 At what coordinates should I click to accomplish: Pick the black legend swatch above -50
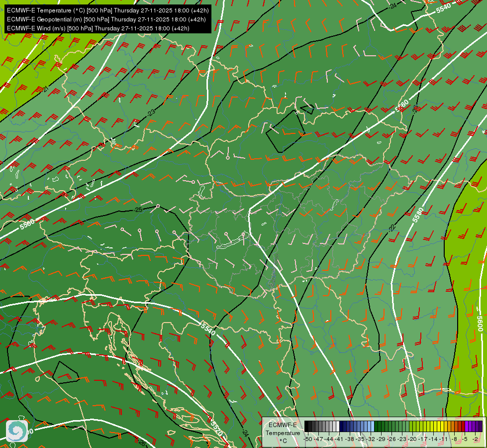point(306,427)
